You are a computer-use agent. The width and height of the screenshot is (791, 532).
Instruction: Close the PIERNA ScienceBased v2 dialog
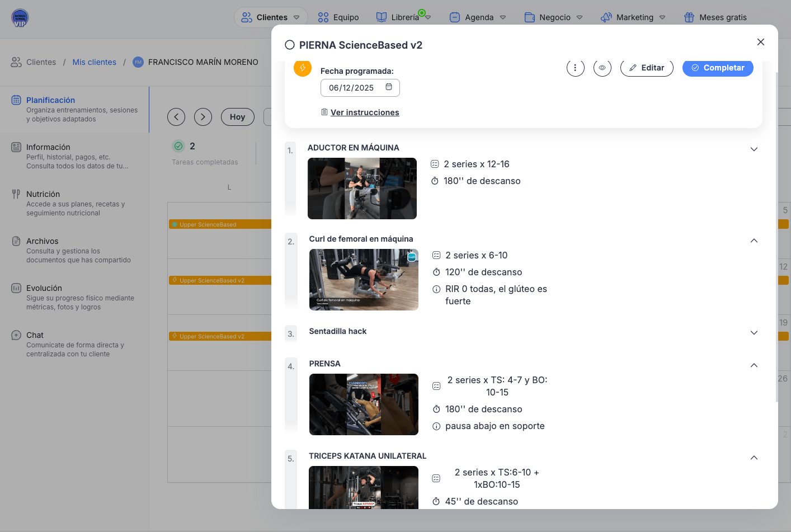[x=760, y=42]
